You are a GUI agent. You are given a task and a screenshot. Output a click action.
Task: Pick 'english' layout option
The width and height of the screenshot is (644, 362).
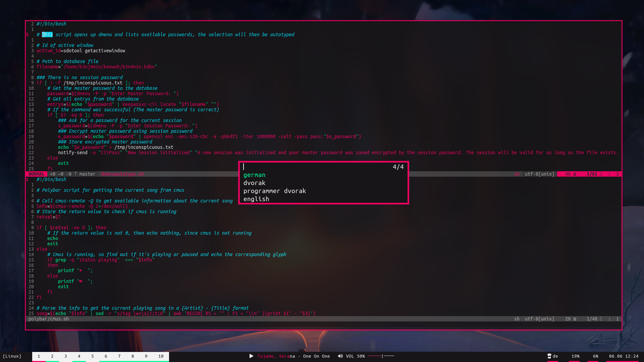tap(256, 199)
